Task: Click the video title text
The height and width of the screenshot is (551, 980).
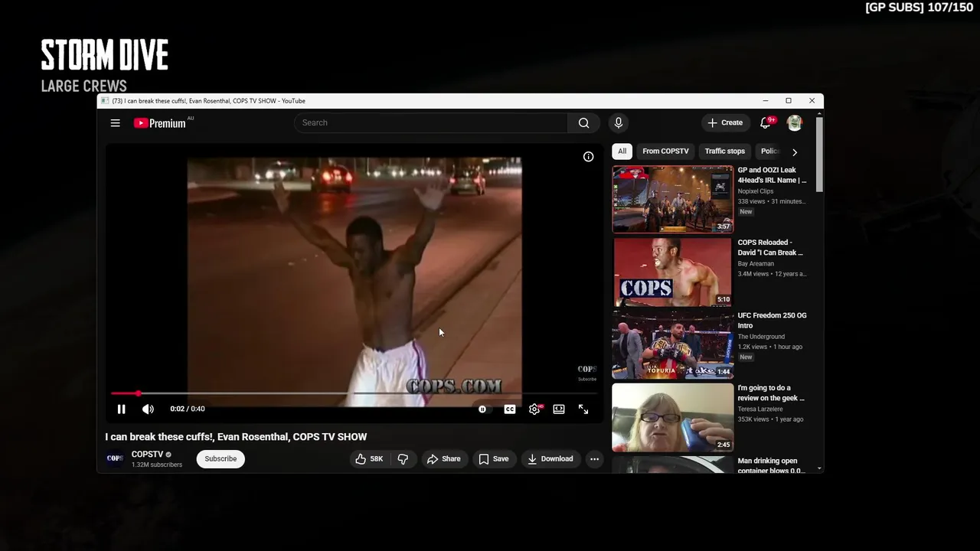Action: coord(236,437)
